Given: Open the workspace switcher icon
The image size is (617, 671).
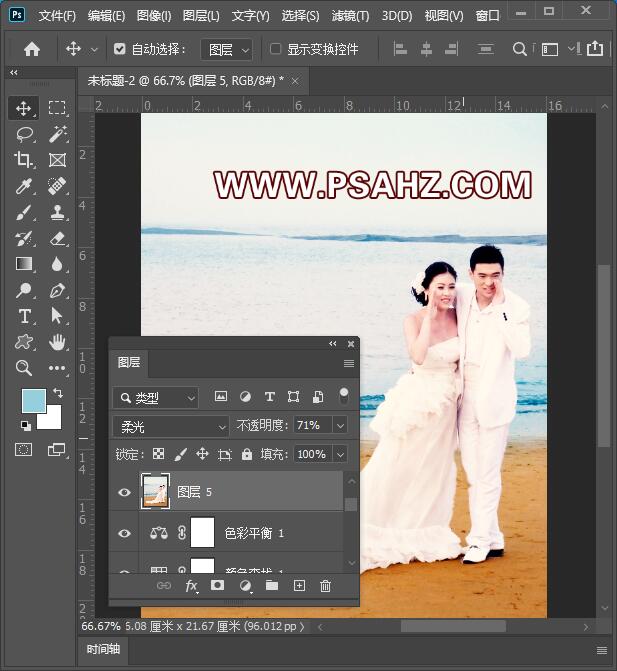Looking at the screenshot, I should [550, 50].
